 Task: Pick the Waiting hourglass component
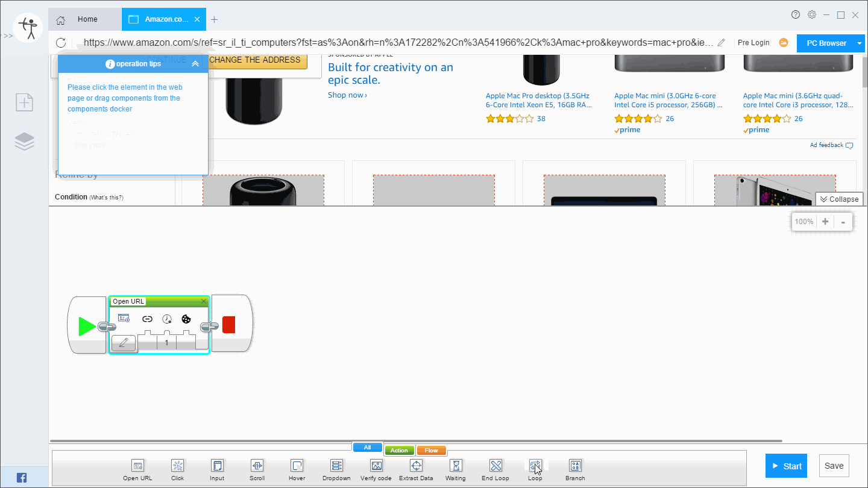tap(456, 466)
